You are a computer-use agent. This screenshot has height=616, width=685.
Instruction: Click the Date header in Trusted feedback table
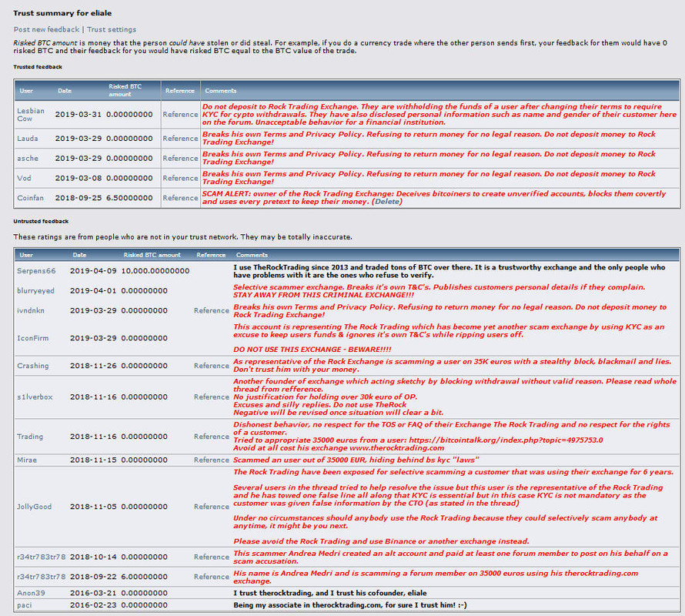(x=65, y=91)
